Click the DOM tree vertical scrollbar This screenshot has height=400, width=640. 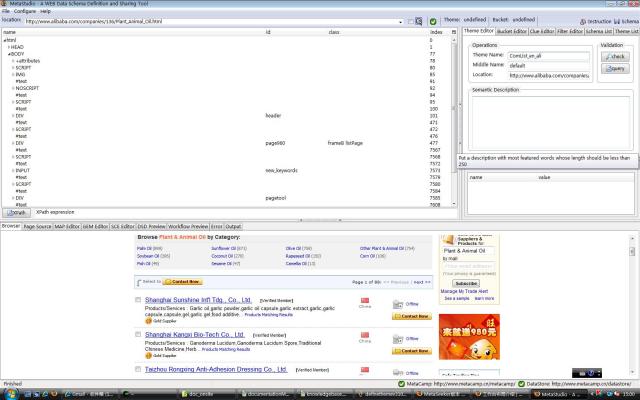(x=453, y=122)
